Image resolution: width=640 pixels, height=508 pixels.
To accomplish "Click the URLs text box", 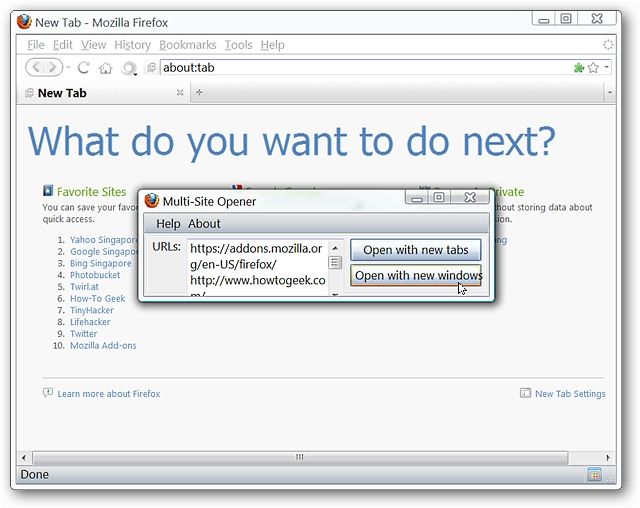I will click(257, 267).
